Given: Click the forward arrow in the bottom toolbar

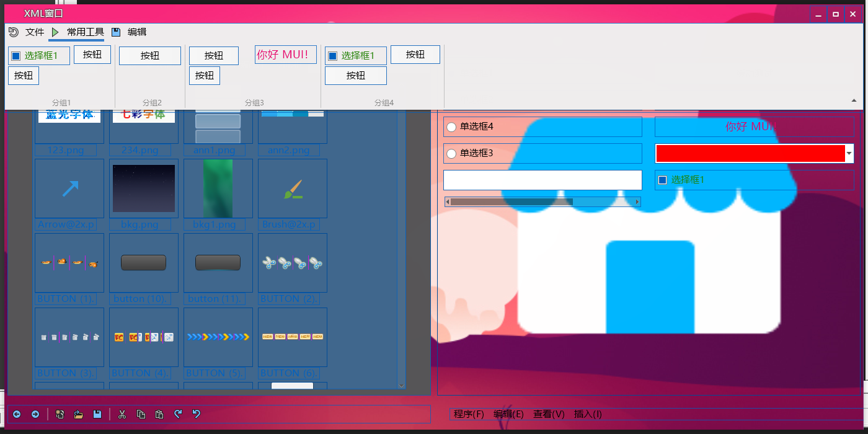Looking at the screenshot, I should pos(35,414).
